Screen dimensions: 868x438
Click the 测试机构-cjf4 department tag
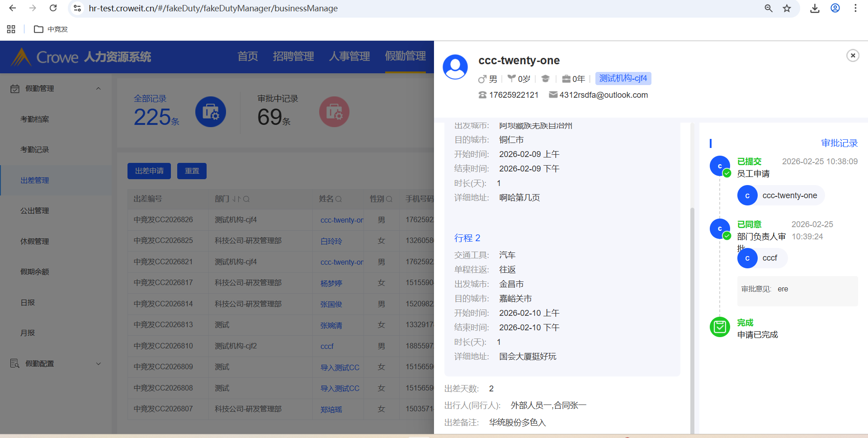pos(623,79)
